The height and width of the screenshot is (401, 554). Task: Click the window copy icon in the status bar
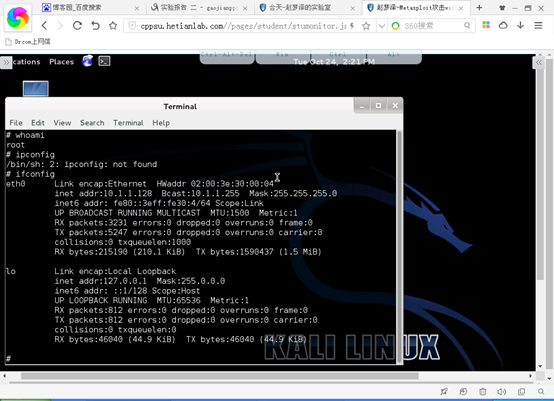[521, 391]
